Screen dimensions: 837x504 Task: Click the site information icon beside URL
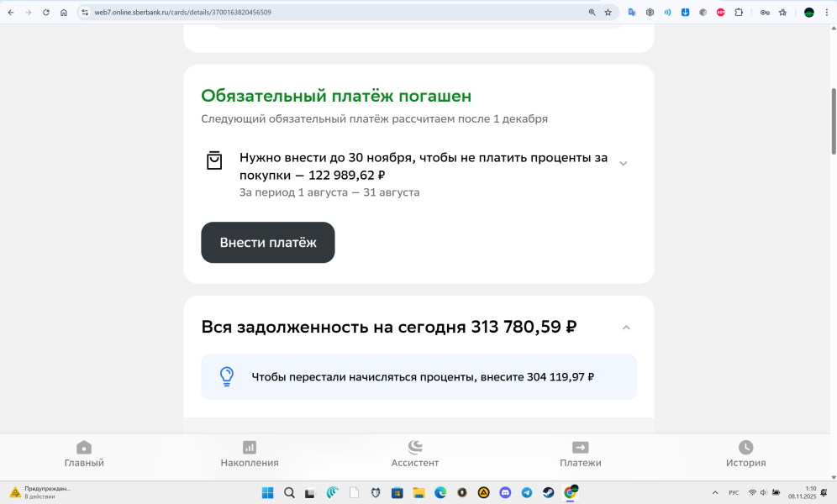(85, 13)
